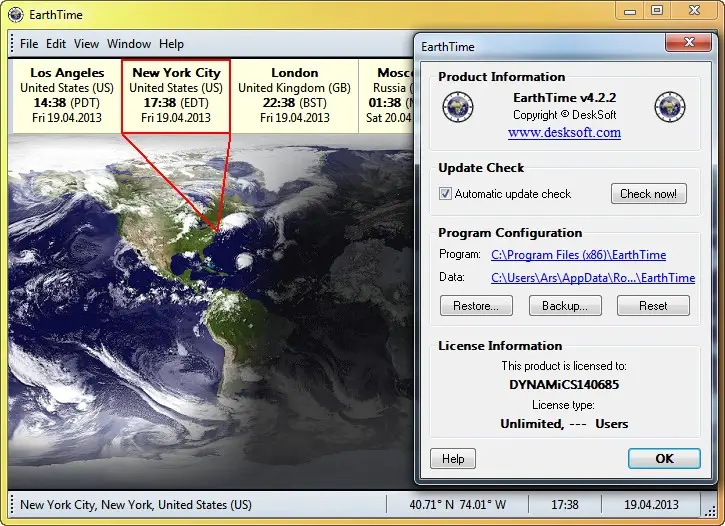Open the AppData EarthTime data path link
The height and width of the screenshot is (526, 725).
coord(593,277)
